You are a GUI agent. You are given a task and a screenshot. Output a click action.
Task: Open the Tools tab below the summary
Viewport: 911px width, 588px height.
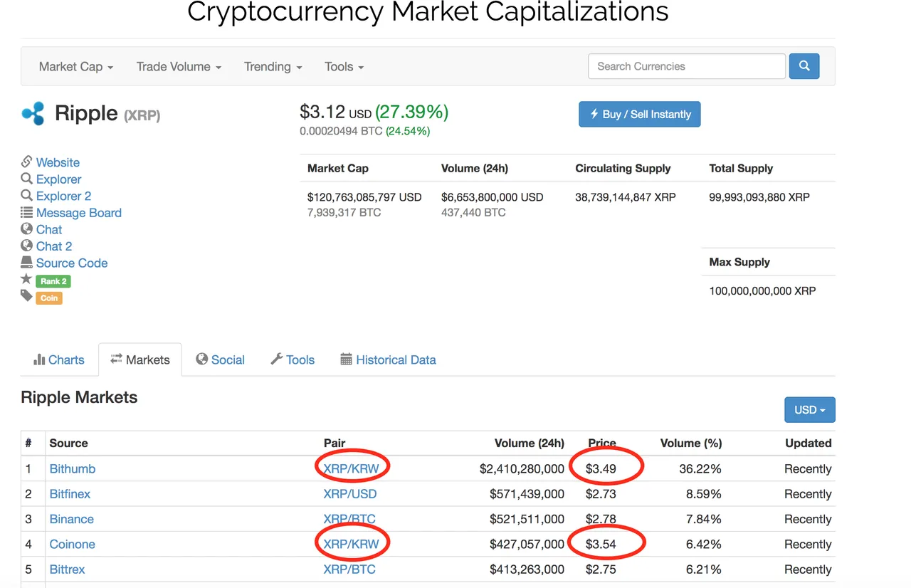click(x=293, y=359)
